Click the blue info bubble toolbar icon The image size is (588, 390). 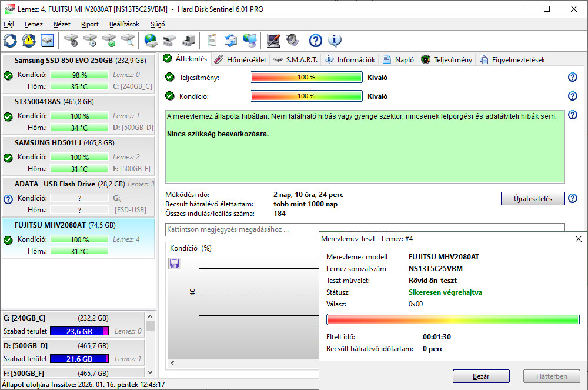click(x=335, y=41)
